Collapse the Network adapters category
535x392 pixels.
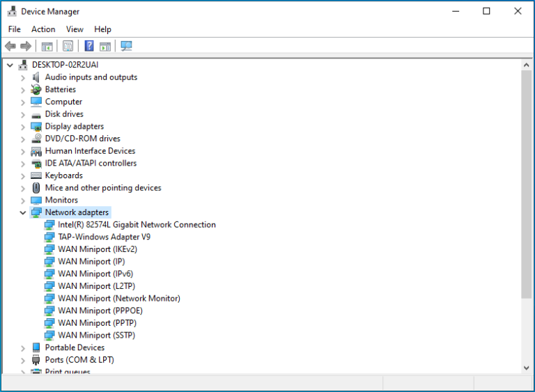pos(23,212)
